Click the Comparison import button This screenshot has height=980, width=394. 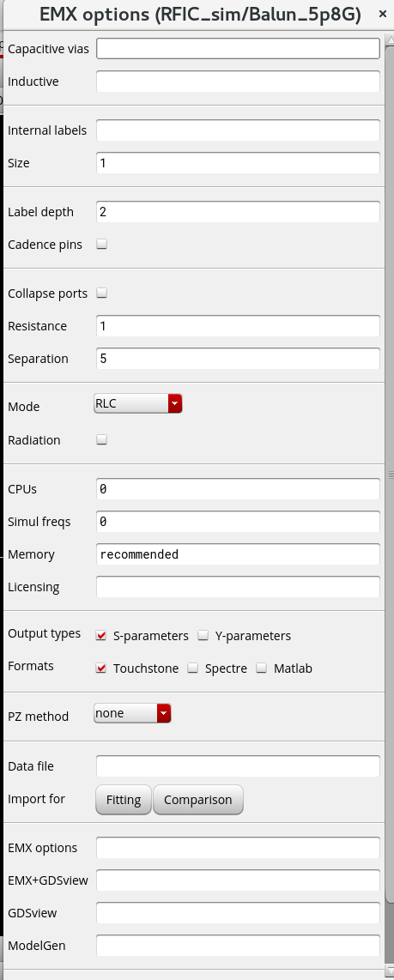click(x=197, y=800)
